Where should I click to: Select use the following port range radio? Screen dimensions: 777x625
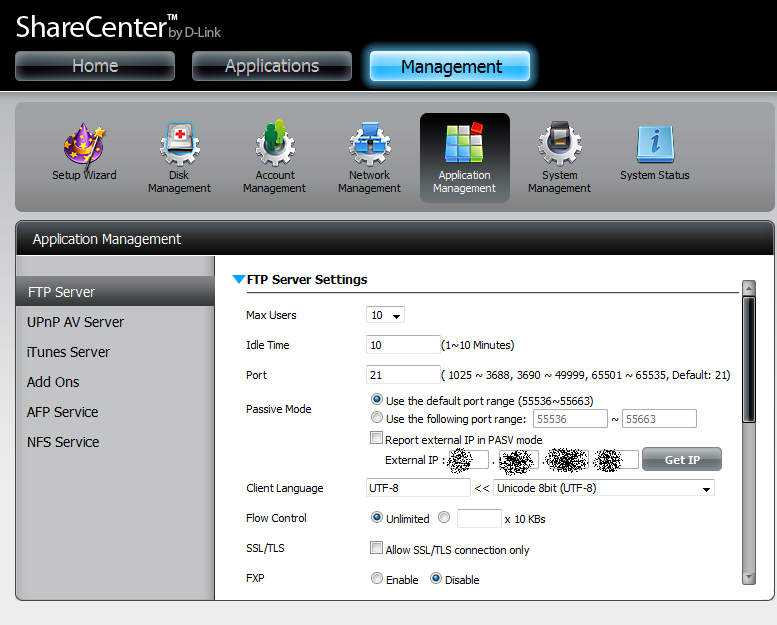(377, 417)
